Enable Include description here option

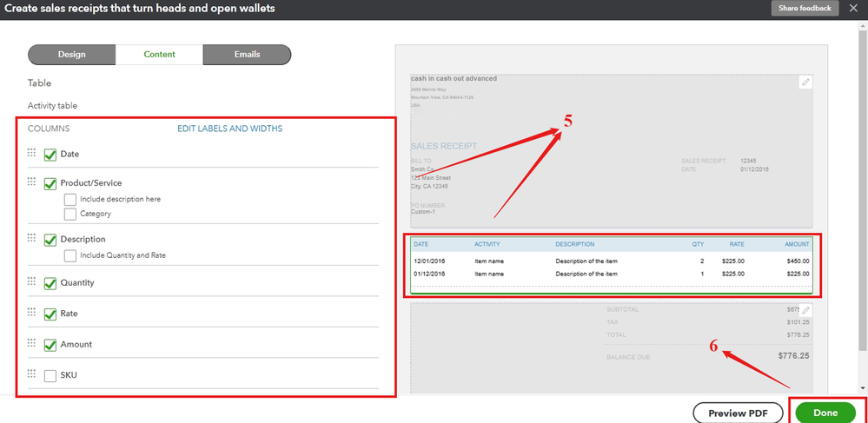click(70, 199)
